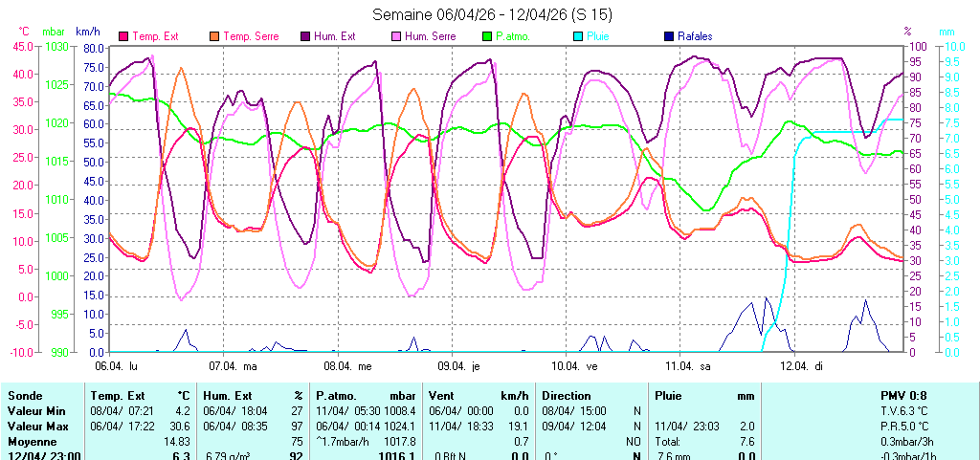
Task: Click the Sonde column header
Action: [x=25, y=395]
